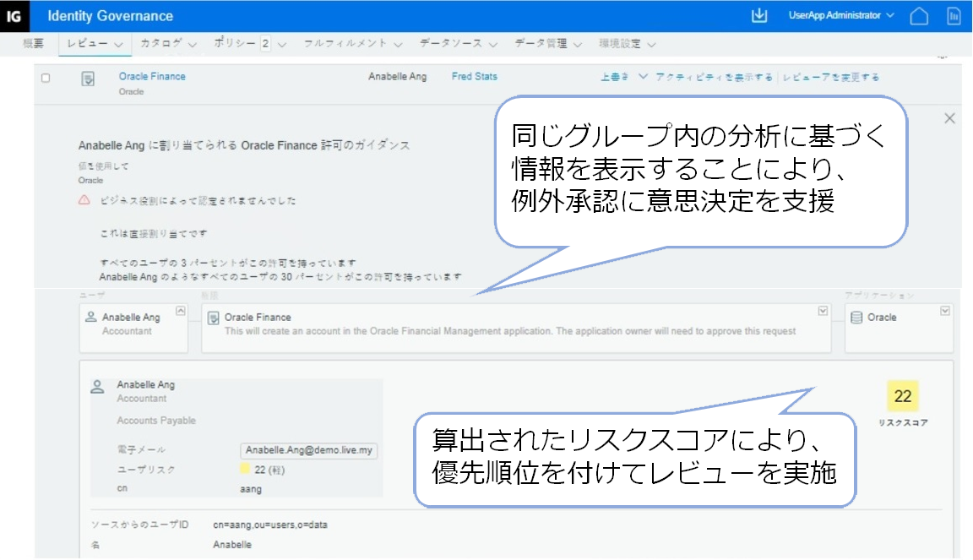This screenshot has height=560, width=973.
Task: Check the Oracle Finance row checkbox
Action: [x=46, y=79]
